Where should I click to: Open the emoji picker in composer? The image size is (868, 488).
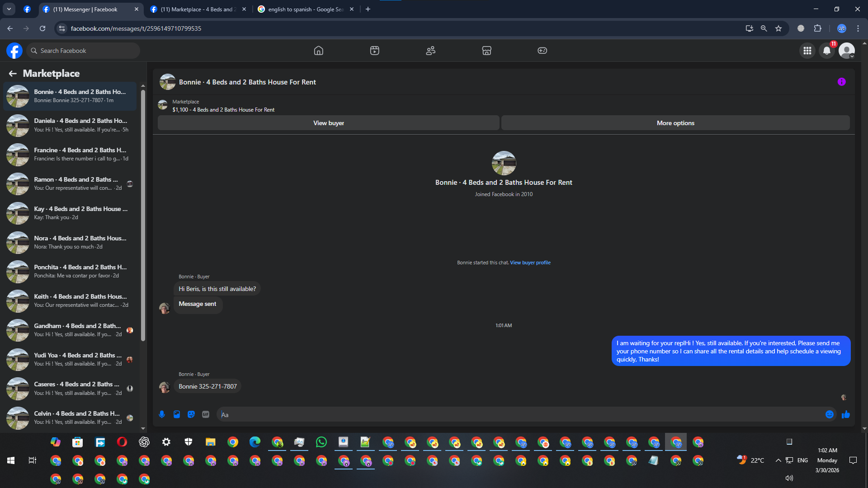pos(830,414)
